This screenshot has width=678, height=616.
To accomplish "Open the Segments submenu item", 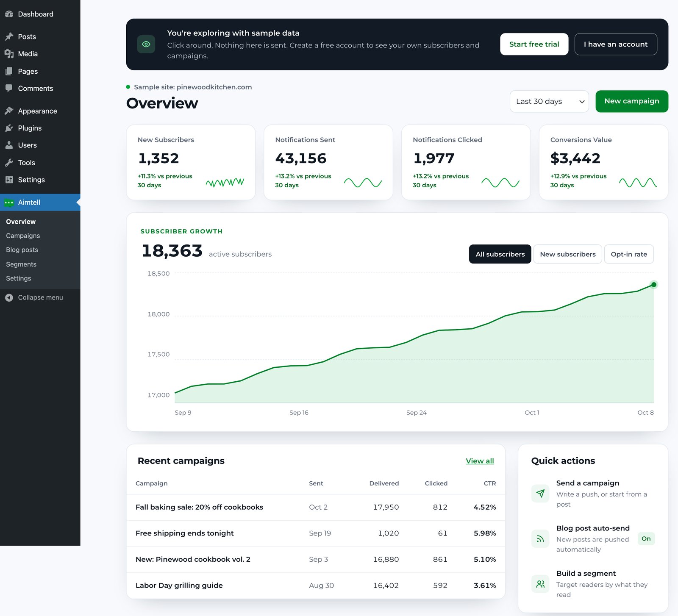I will [21, 264].
